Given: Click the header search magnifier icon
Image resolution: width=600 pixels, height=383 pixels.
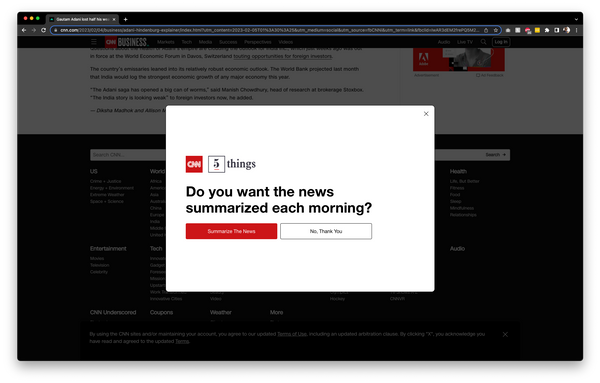Looking at the screenshot, I should [x=484, y=42].
